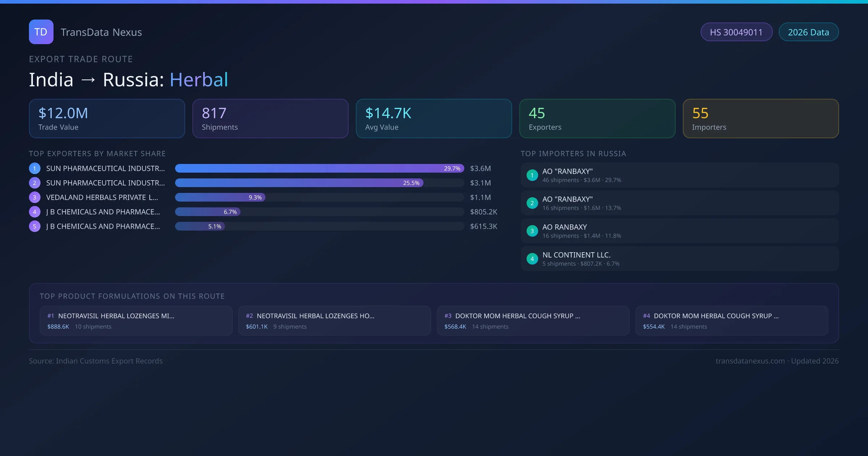This screenshot has width=868, height=456.
Task: Open #1 Neotravisil Herbal Lozenges MI product card
Action: coord(136,321)
